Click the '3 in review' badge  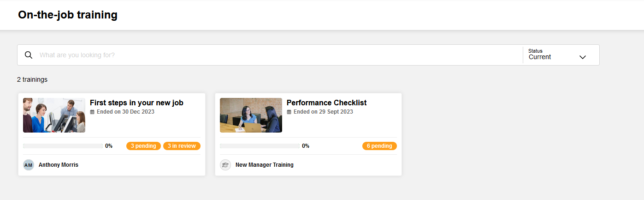(x=182, y=146)
